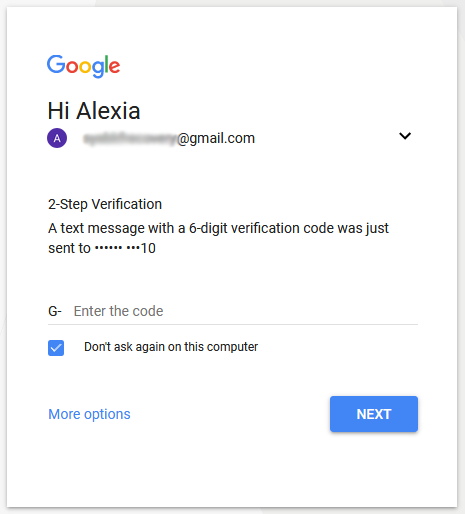The image size is (465, 514).
Task: Uncheck Don't ask again on this computer
Action: tap(56, 348)
